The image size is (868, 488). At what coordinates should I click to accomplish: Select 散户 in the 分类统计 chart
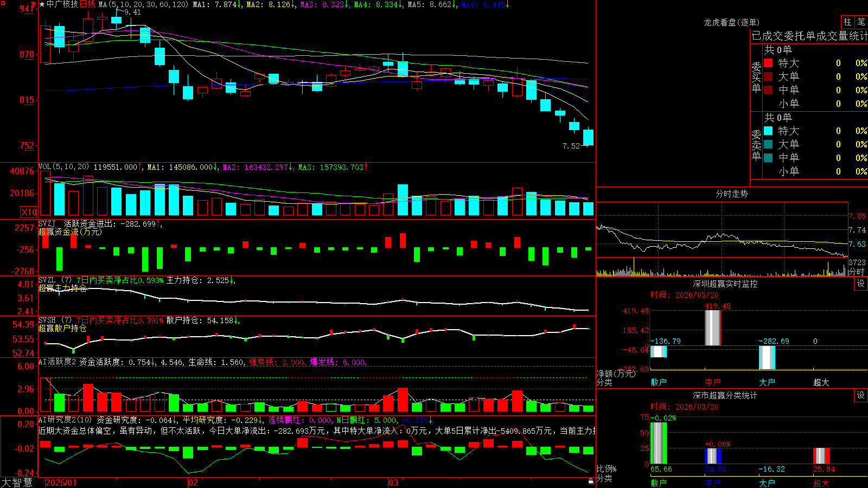659,483
